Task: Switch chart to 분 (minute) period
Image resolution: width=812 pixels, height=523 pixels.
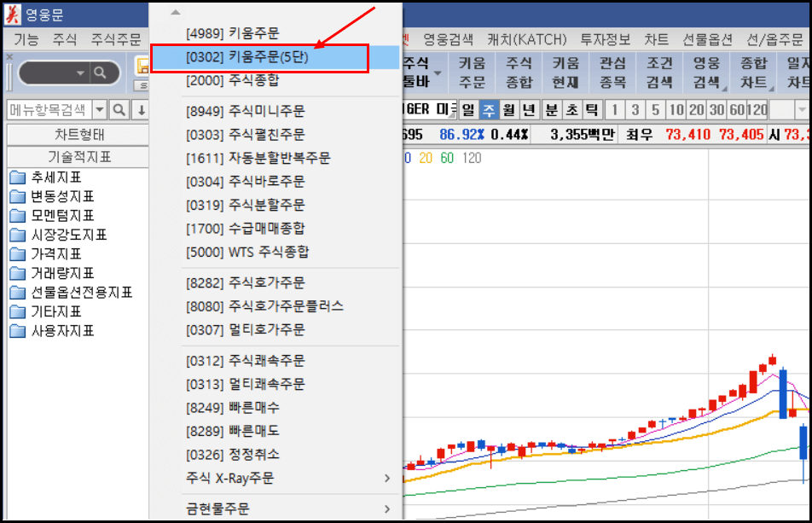Action: (x=551, y=110)
